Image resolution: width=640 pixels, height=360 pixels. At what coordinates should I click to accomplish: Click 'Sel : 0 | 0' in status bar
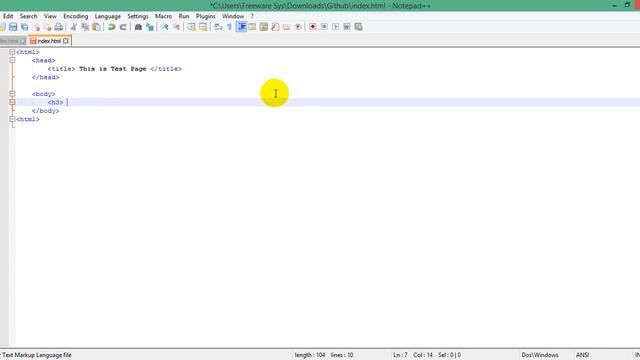click(449, 355)
